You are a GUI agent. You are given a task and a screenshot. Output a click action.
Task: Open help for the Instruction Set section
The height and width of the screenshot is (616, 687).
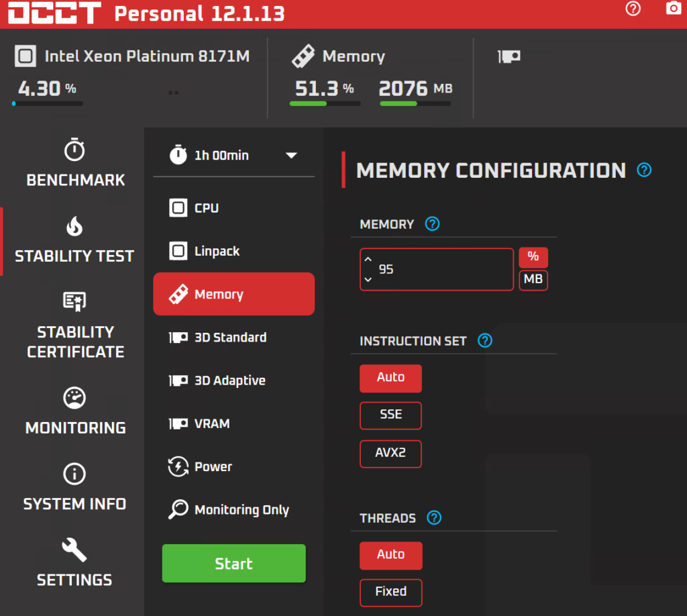click(x=484, y=340)
